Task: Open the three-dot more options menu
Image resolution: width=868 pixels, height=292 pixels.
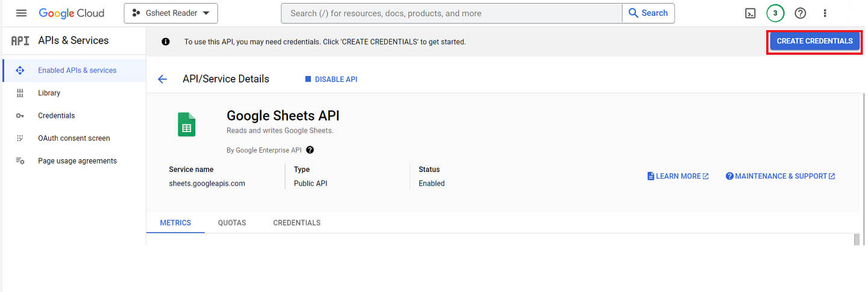Action: coord(825,13)
